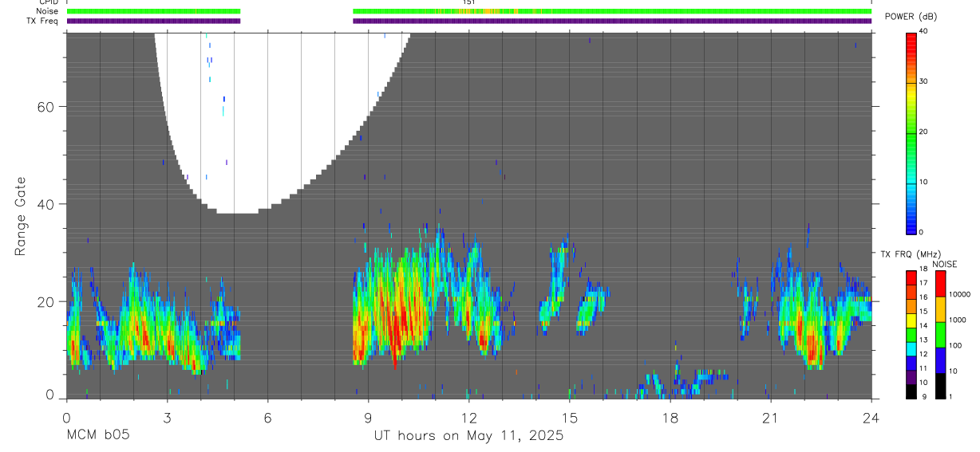Click the green Noise strip above the plot
This screenshot has height=452, width=980.
click(x=469, y=11)
